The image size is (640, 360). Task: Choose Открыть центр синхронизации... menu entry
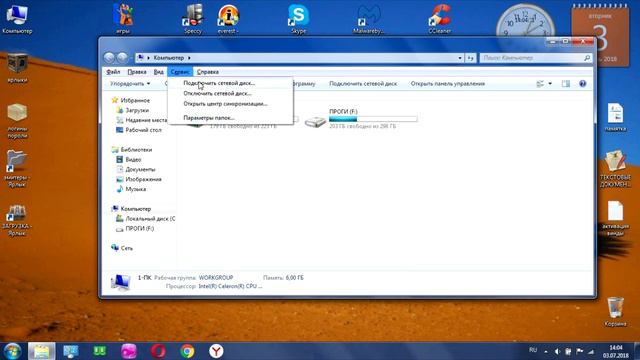pyautogui.click(x=230, y=104)
